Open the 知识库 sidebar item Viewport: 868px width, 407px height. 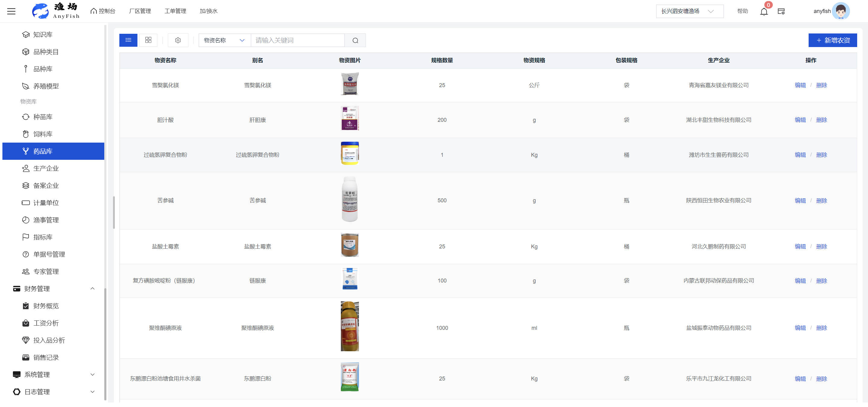(43, 35)
